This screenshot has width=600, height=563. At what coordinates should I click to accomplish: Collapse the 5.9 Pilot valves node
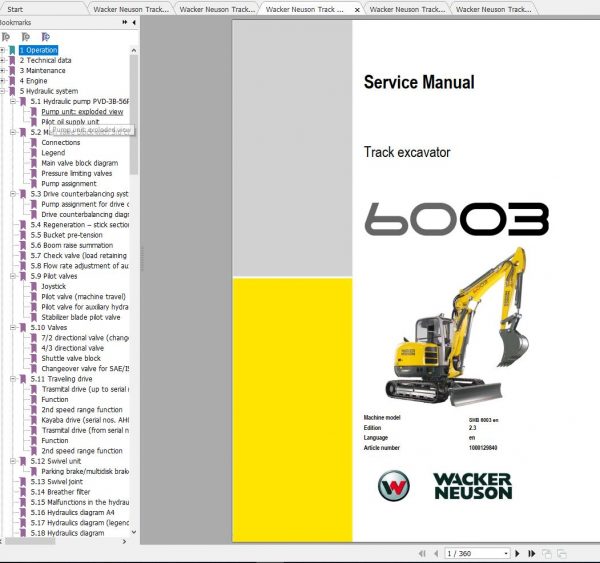(13, 276)
